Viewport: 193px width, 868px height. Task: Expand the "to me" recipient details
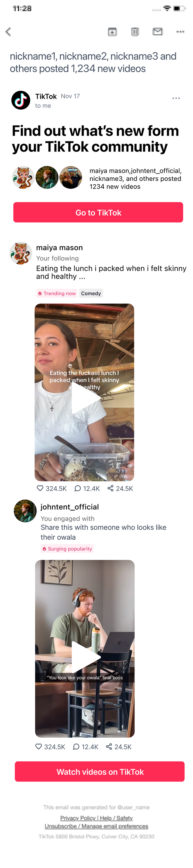[43, 106]
